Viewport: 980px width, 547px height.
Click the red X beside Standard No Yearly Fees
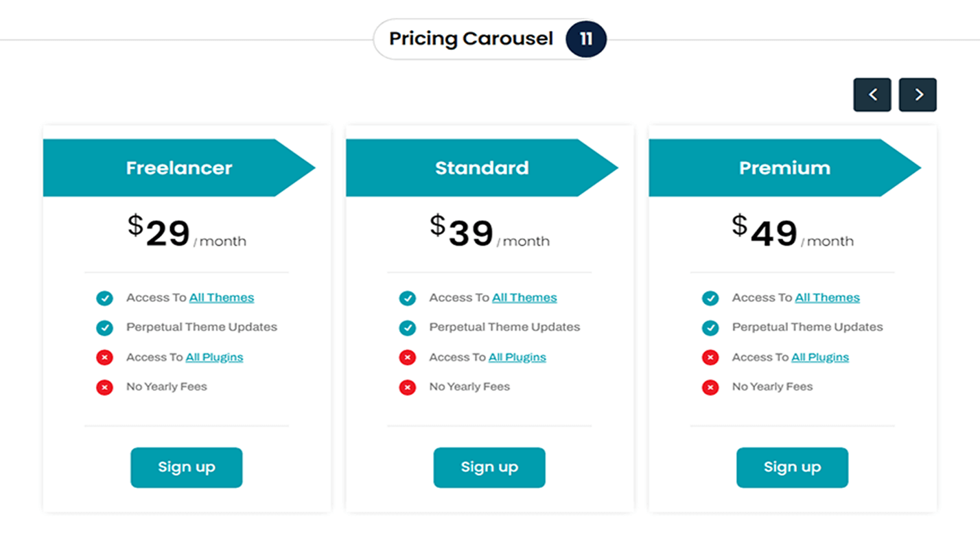[408, 387]
